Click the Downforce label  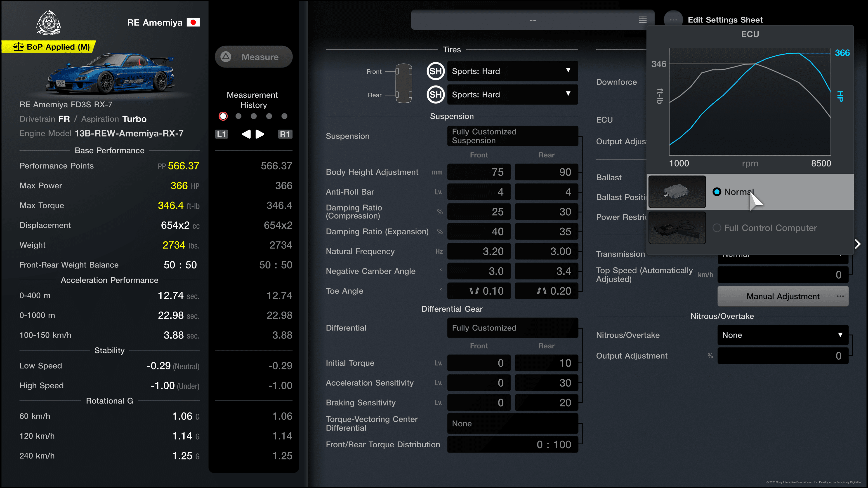pyautogui.click(x=616, y=82)
